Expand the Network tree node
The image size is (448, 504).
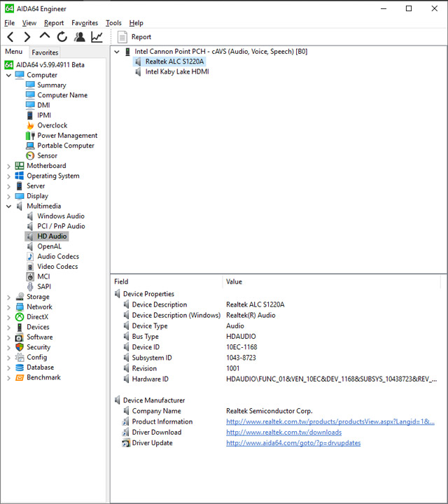coord(8,307)
